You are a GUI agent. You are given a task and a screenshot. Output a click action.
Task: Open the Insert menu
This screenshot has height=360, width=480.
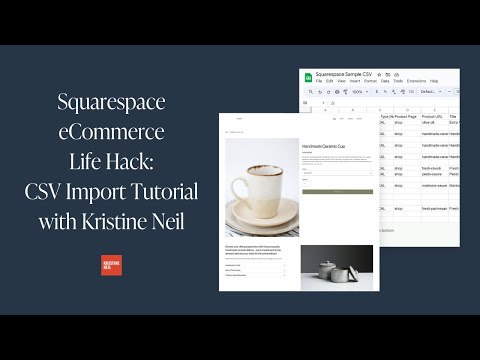(355, 81)
